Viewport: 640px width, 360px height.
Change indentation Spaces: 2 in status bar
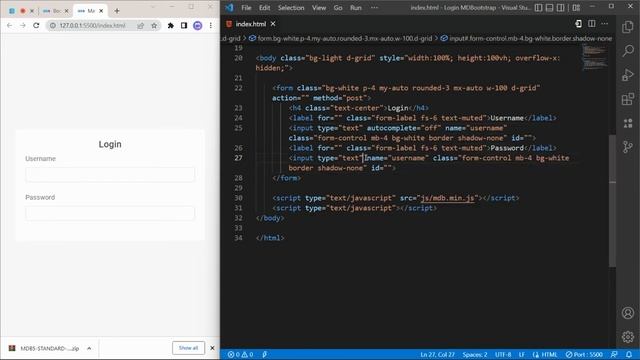475,354
